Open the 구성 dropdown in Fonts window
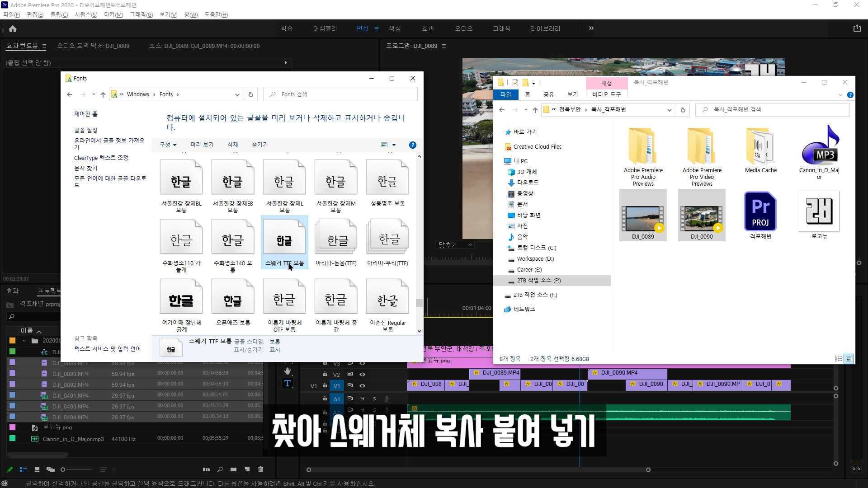This screenshot has height=488, width=868. (x=168, y=145)
